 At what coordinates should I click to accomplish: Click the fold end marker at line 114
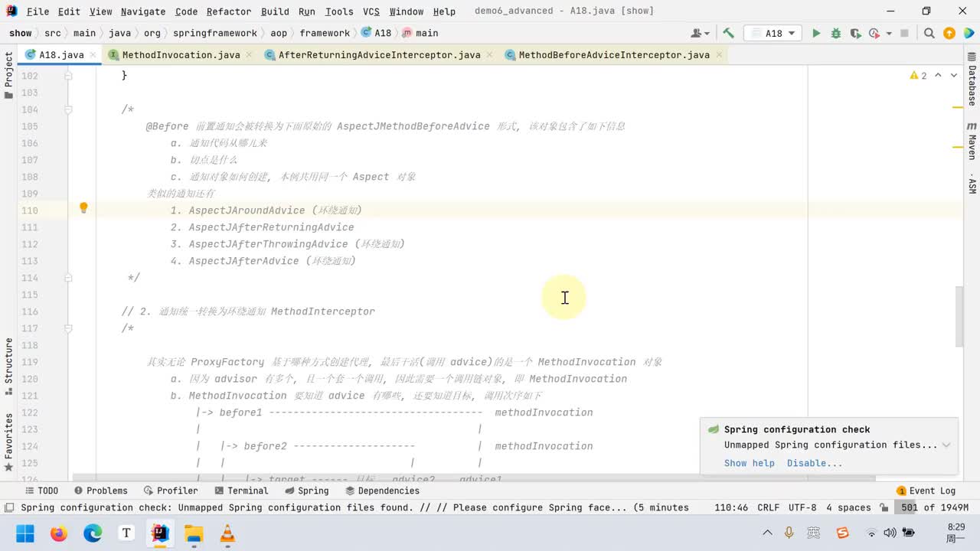pos(68,278)
